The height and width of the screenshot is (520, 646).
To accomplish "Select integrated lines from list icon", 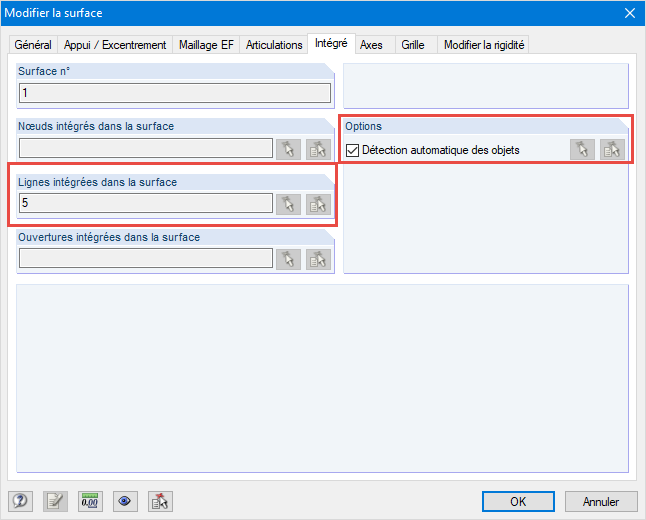I will coord(318,204).
